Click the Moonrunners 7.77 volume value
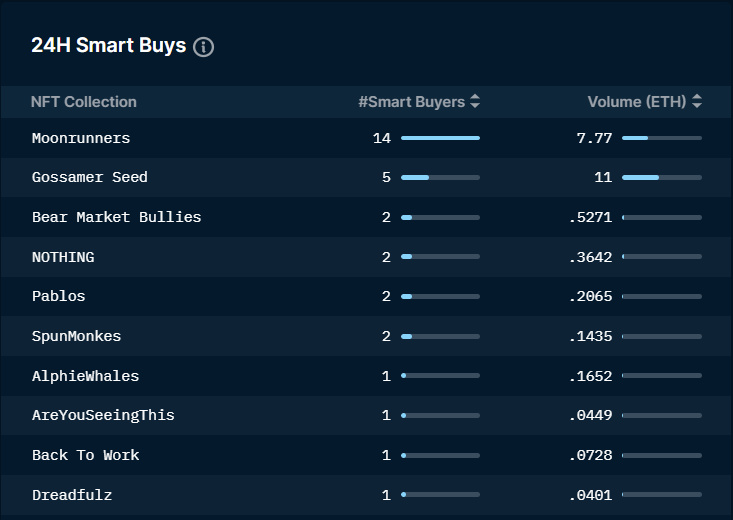 (594, 138)
